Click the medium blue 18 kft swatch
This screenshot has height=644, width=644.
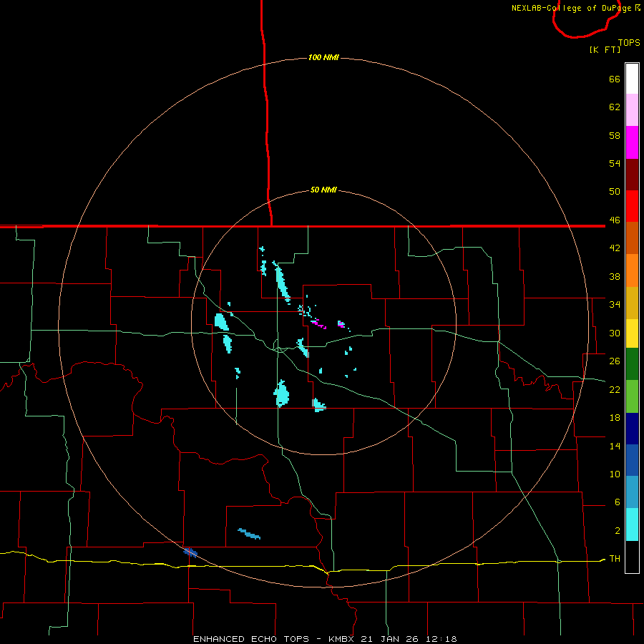pos(632,460)
